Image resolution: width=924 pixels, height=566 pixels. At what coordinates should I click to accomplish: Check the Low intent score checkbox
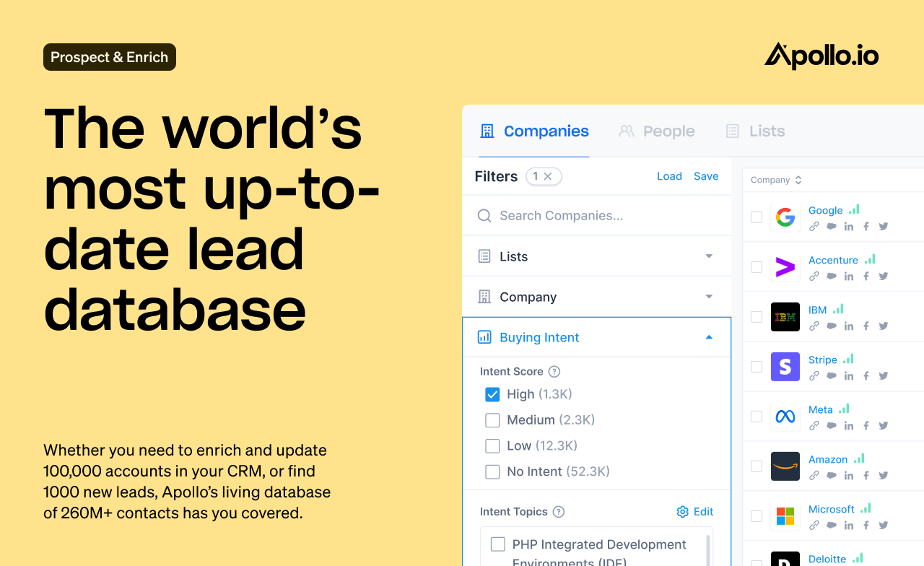click(492, 446)
